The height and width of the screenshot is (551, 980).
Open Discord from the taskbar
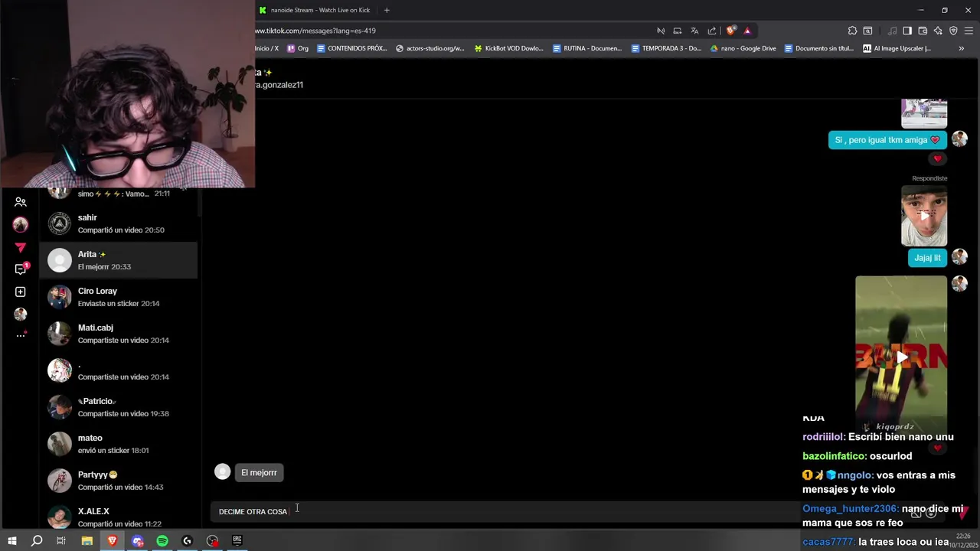138,541
